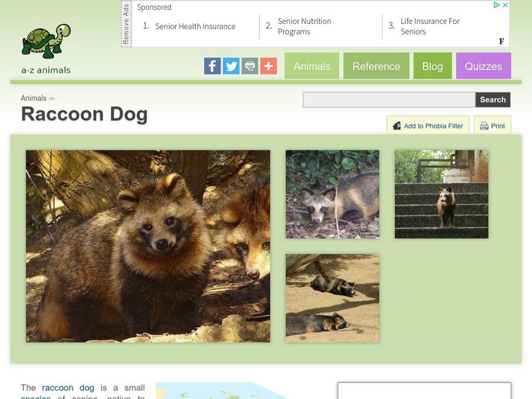The image size is (532, 399).
Task: Open Life Insurance For Seniors ad link
Action: pyautogui.click(x=430, y=26)
